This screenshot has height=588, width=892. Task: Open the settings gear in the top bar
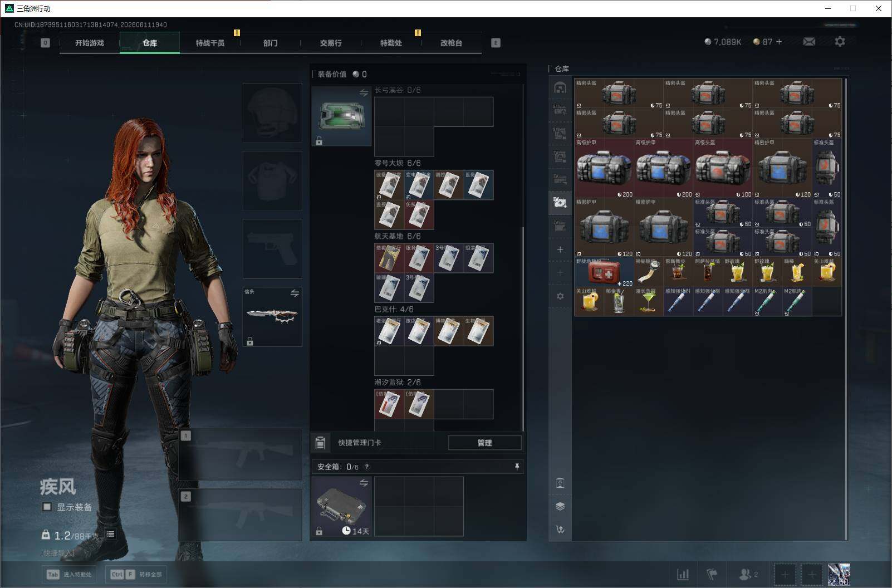pyautogui.click(x=840, y=42)
